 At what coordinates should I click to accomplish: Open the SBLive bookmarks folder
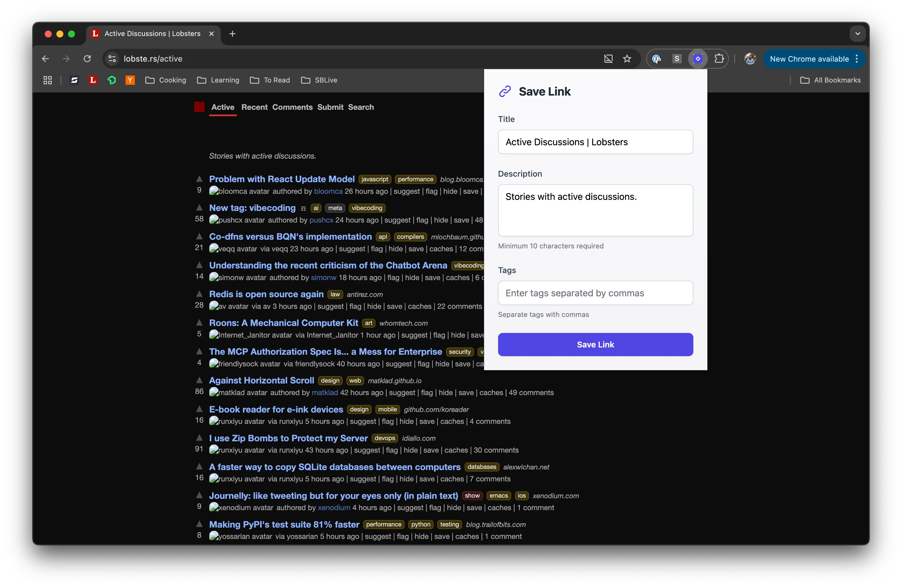[319, 80]
